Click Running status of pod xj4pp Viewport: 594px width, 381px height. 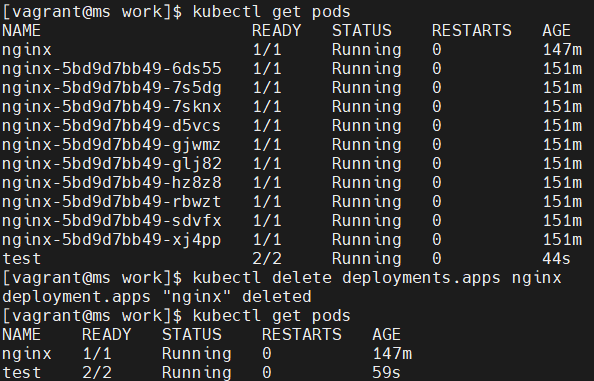[x=366, y=240]
